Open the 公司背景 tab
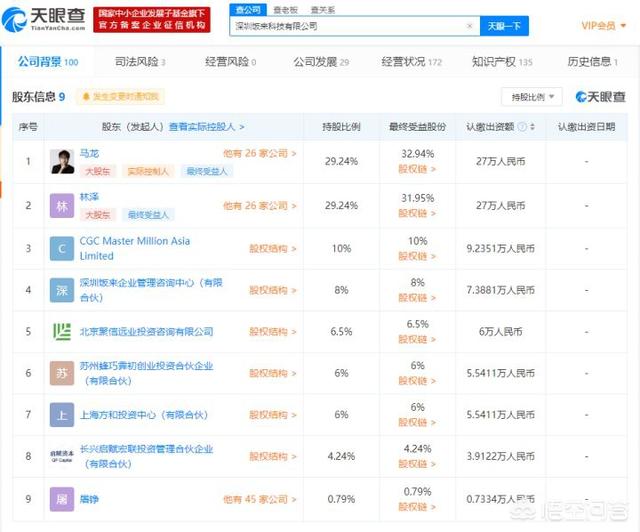The width and height of the screenshot is (640, 532). tap(48, 62)
